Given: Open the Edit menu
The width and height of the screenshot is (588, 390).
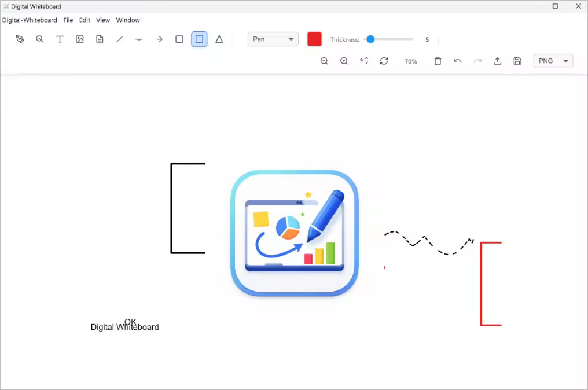Looking at the screenshot, I should click(84, 20).
